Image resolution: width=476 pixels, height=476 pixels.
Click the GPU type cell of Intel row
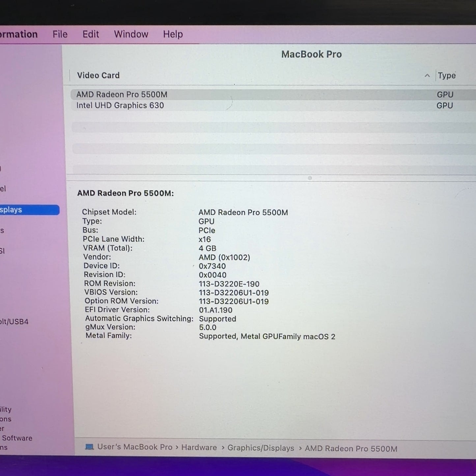[x=445, y=105]
